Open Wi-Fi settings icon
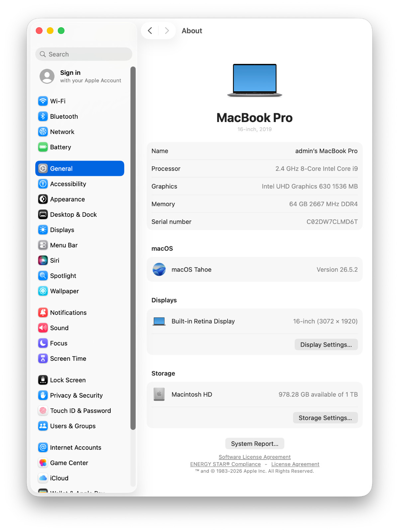 pos(43,101)
